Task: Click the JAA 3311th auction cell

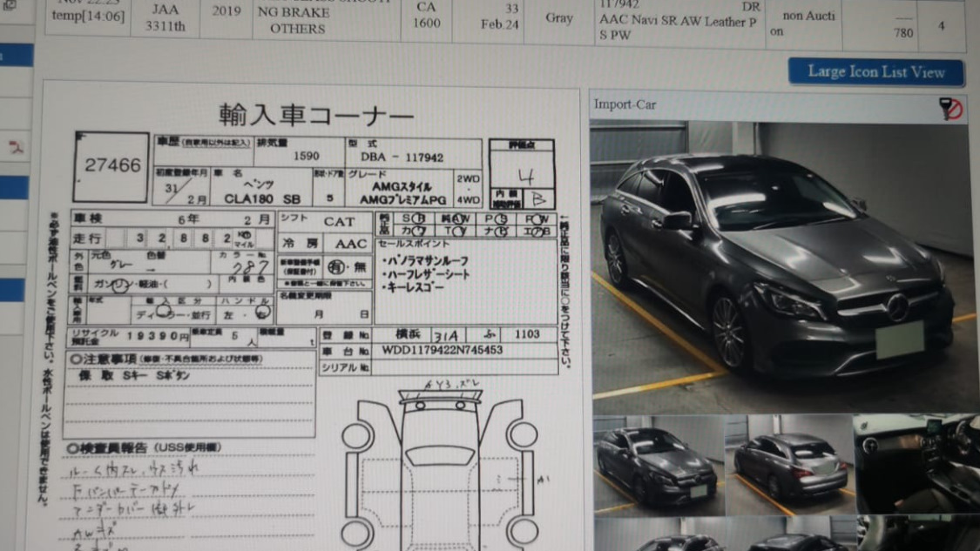Action: pos(165,17)
